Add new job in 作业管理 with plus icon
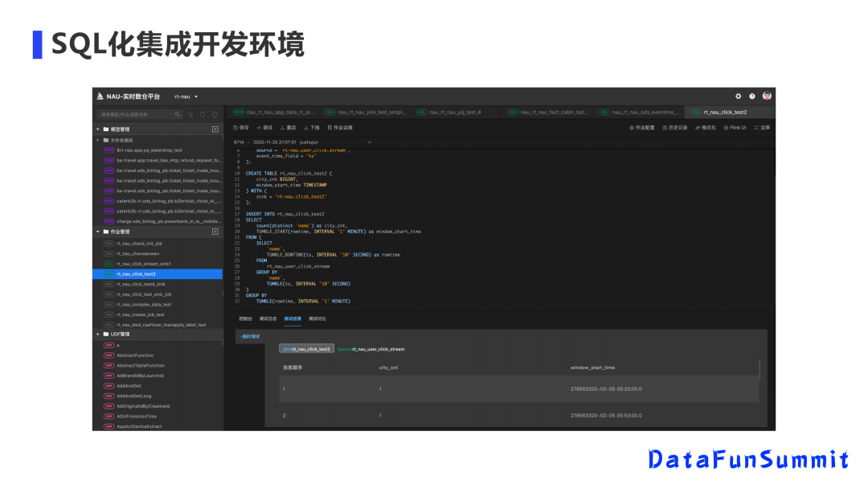This screenshot has width=868, height=489. point(215,232)
